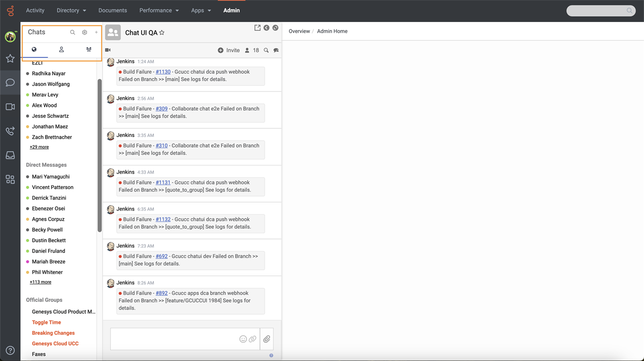Open build link #1131

[x=163, y=183]
